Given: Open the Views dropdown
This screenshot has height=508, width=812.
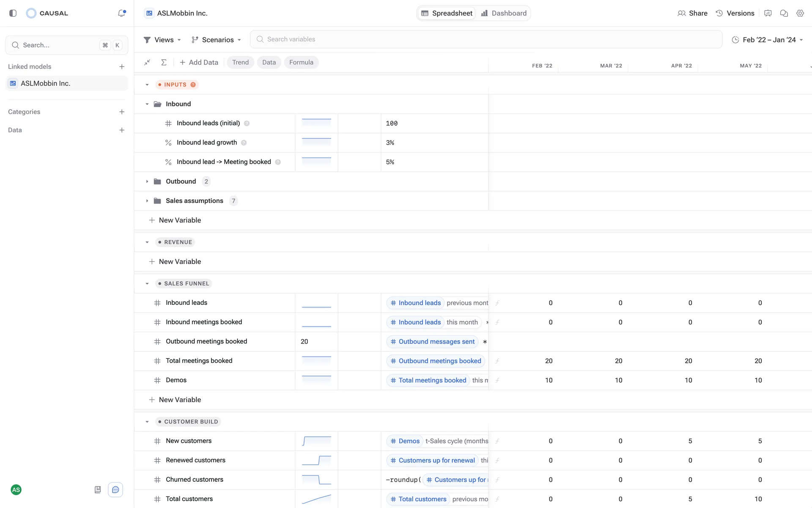Looking at the screenshot, I should (163, 40).
